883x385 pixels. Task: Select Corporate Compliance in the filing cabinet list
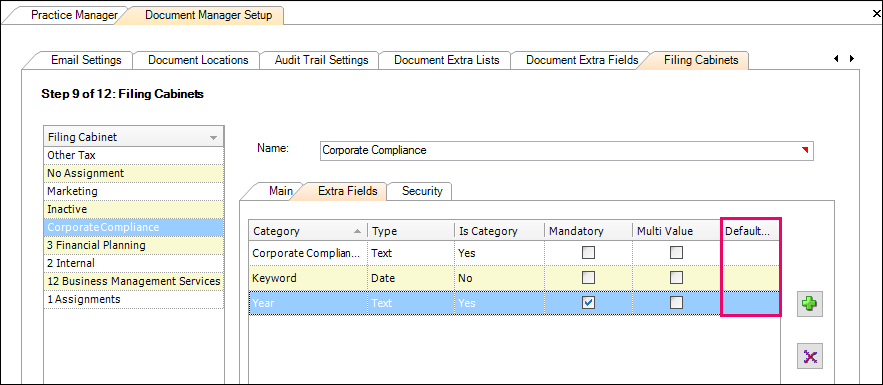[x=133, y=227]
